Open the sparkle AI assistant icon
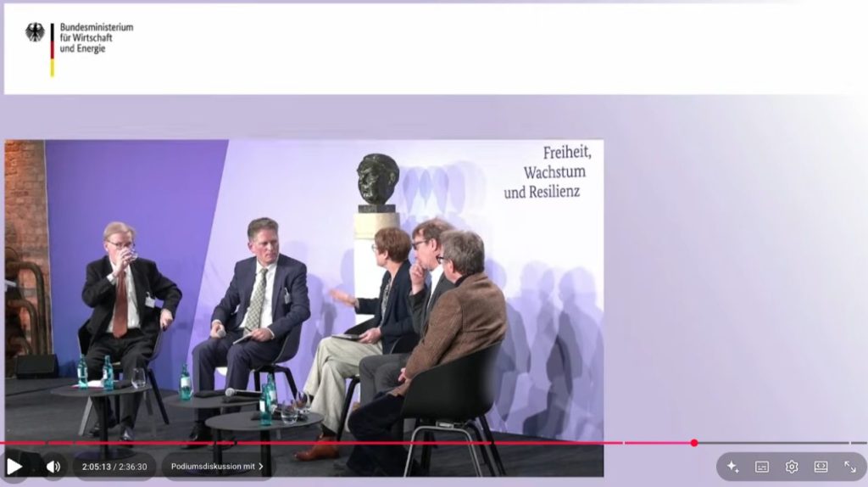Viewport: 868px width, 487px height. [x=733, y=467]
